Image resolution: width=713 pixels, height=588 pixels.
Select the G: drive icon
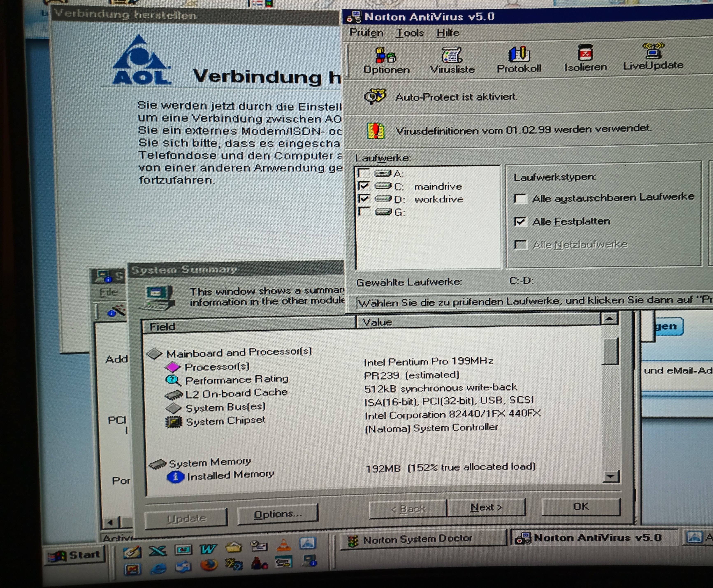point(383,212)
